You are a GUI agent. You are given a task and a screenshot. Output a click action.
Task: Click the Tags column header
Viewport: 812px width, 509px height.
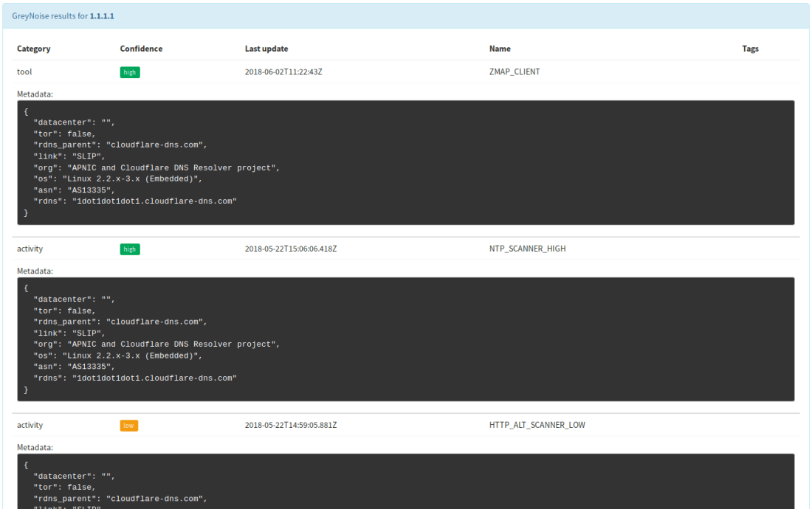pyautogui.click(x=750, y=49)
